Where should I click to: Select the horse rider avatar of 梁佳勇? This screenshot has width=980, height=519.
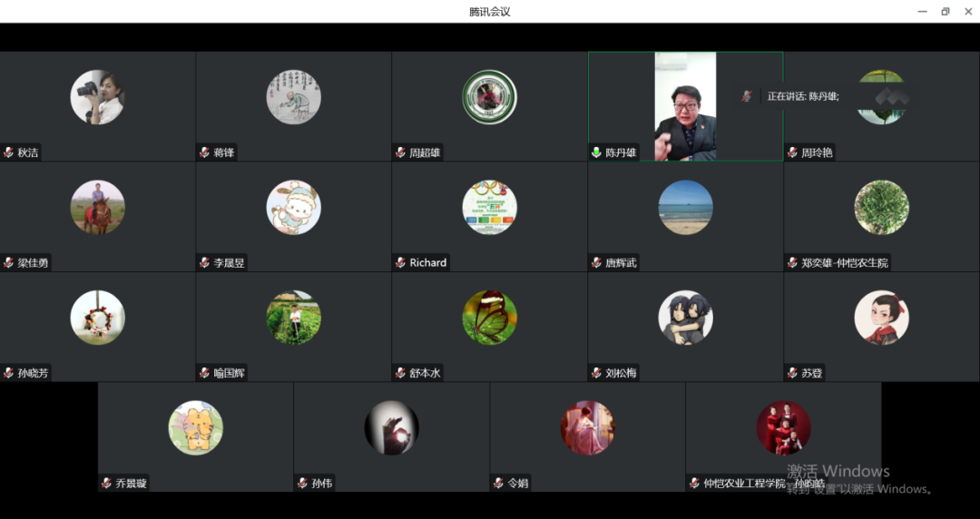(x=97, y=207)
